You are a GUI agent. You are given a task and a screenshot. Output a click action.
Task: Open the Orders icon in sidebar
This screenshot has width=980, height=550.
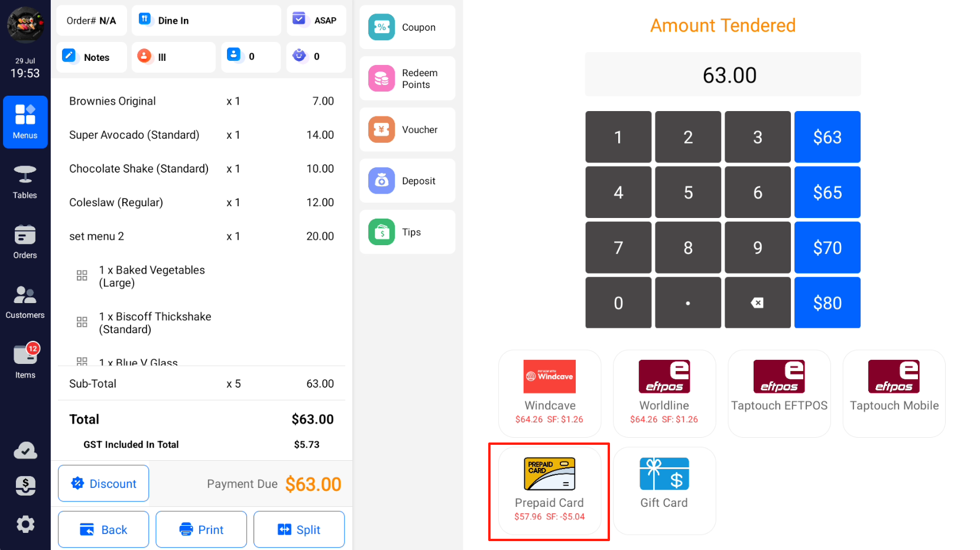tap(25, 242)
